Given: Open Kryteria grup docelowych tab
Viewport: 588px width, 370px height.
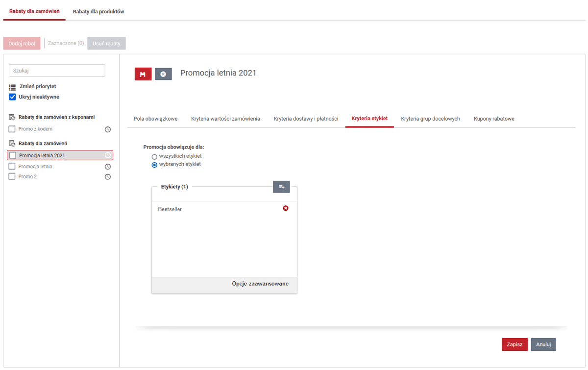Looking at the screenshot, I should click(430, 119).
